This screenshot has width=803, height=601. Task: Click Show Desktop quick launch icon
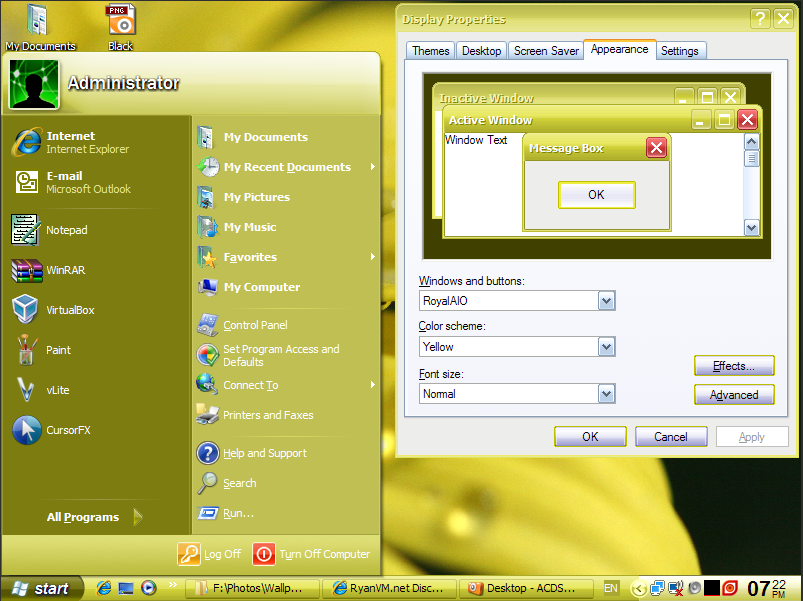126,588
